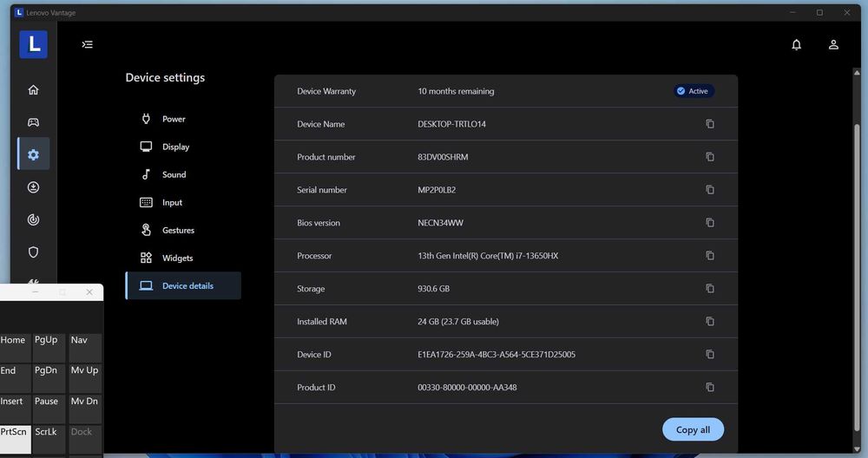Click Insert key on on-screen keyboard
868x458 pixels.
click(x=15, y=409)
